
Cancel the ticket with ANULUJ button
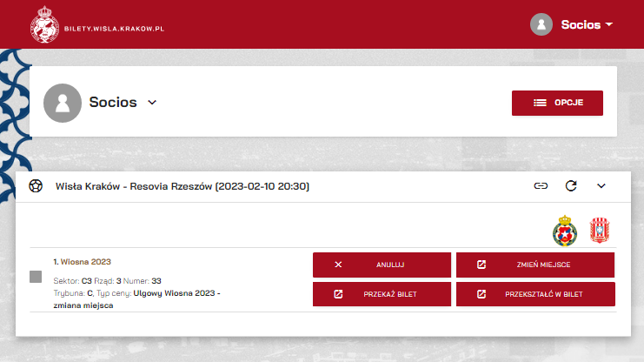tap(382, 265)
